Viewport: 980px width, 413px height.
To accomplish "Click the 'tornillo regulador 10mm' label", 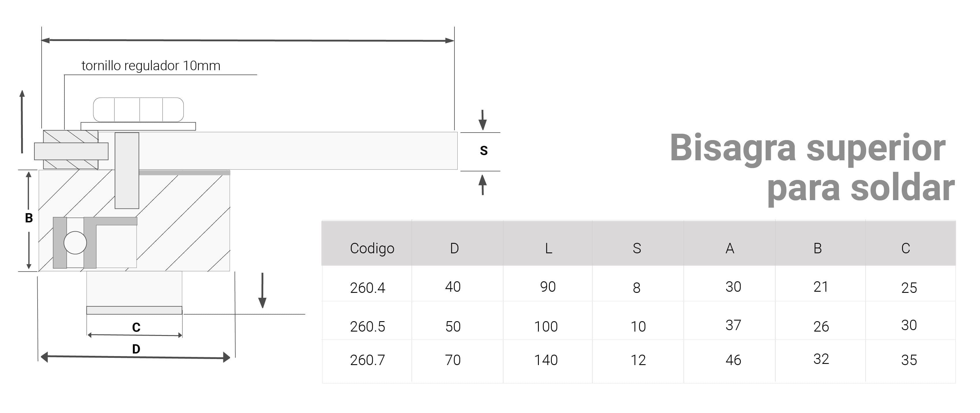I will pos(151,66).
